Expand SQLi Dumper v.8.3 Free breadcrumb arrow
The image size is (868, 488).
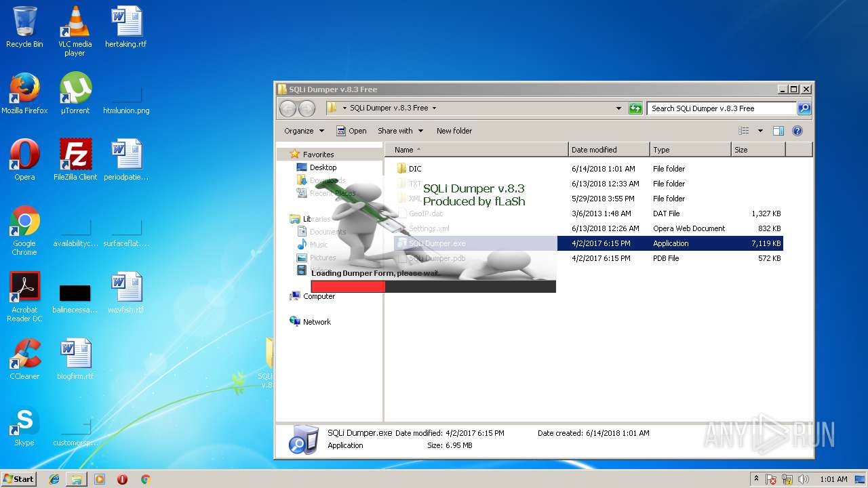(434, 108)
